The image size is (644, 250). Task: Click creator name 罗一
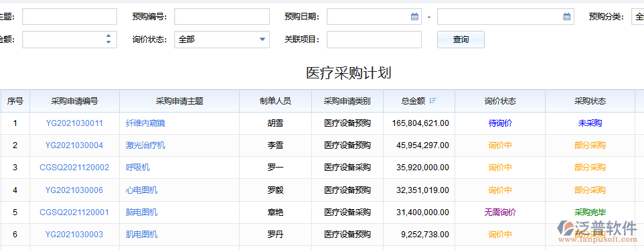(275, 168)
